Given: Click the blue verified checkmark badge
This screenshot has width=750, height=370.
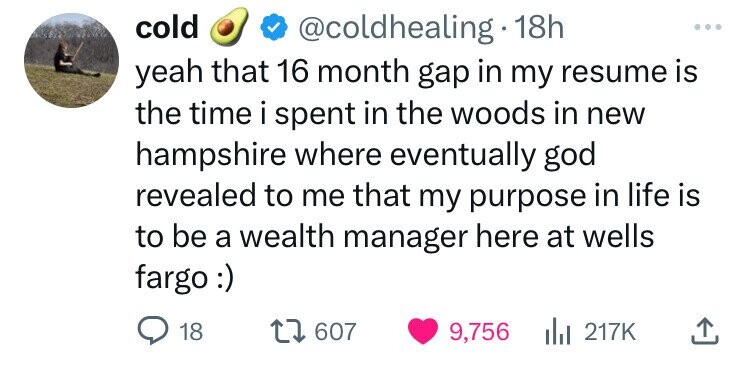Looking at the screenshot, I should click(274, 30).
